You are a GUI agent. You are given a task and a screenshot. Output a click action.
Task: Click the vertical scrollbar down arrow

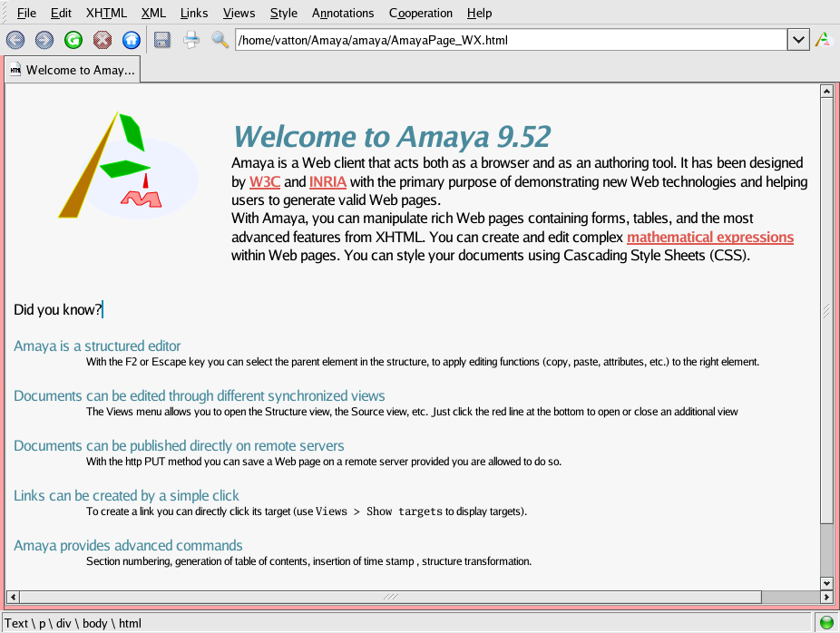coord(826,583)
